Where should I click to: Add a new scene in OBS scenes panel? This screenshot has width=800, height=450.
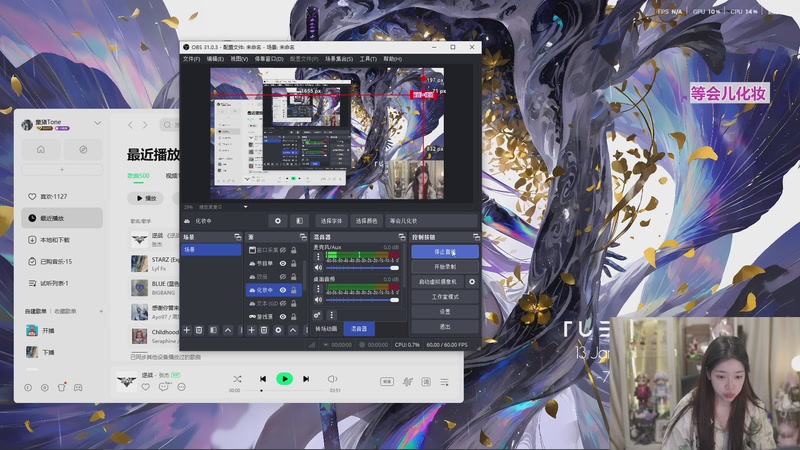tap(187, 330)
